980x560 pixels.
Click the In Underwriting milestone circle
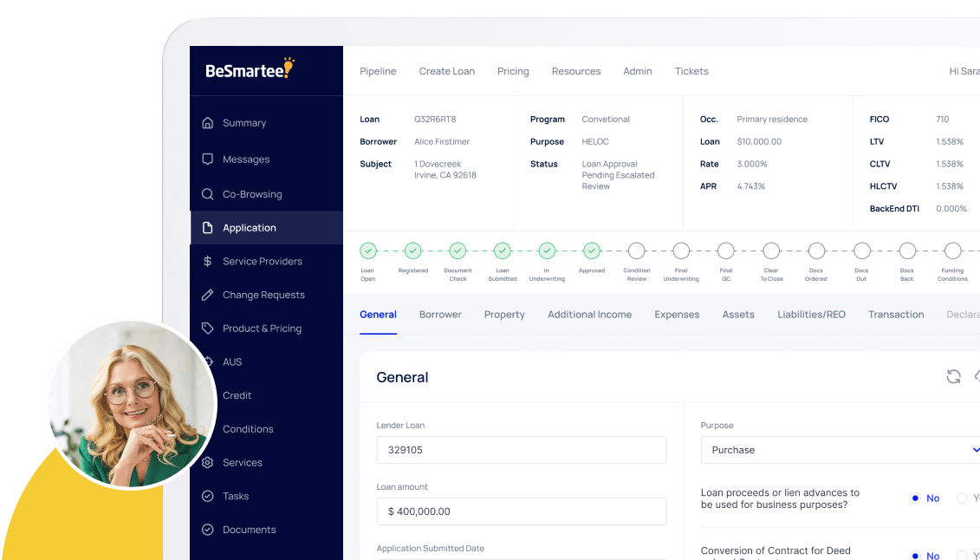pos(547,251)
